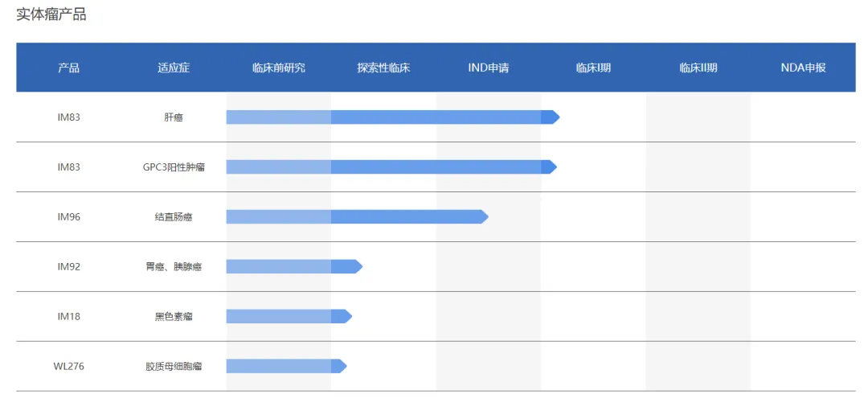868x403 pixels.
Task: Click the IM18 product name
Action: 69,317
